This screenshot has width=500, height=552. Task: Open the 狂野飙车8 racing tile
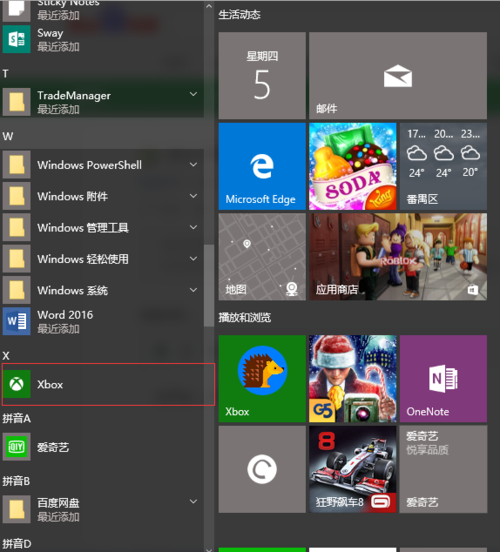pos(352,469)
